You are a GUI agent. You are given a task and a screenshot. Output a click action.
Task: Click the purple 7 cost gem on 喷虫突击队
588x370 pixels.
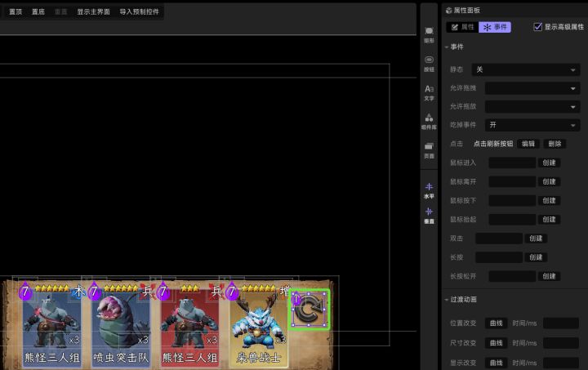tap(94, 291)
